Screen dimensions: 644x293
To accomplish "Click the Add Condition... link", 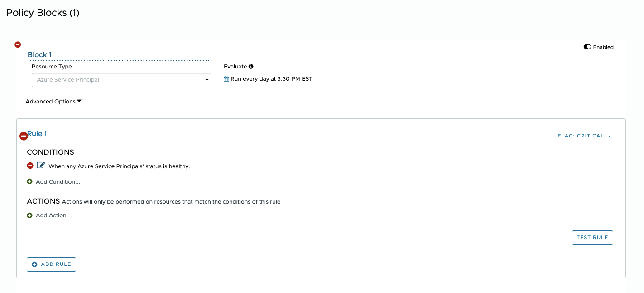I will pos(58,182).
